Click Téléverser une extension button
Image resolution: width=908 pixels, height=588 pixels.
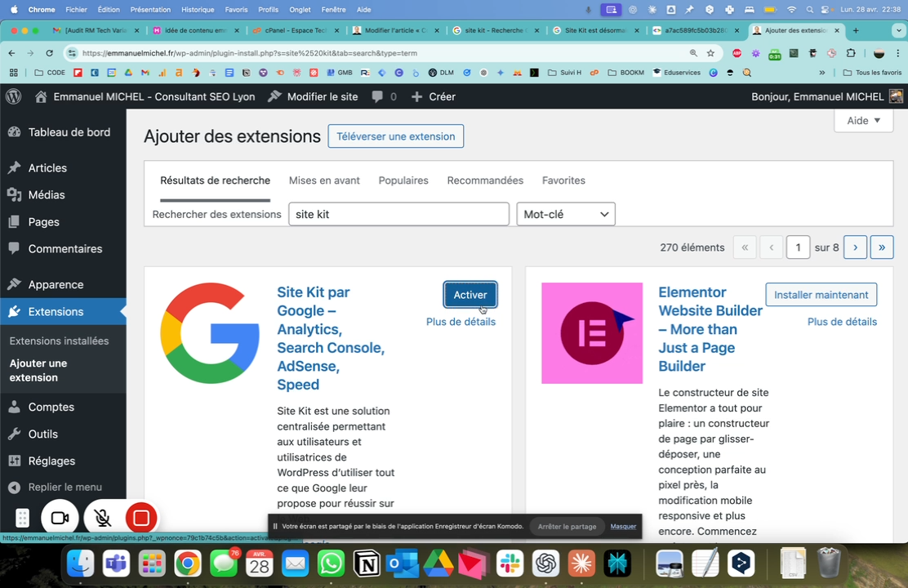coord(395,136)
